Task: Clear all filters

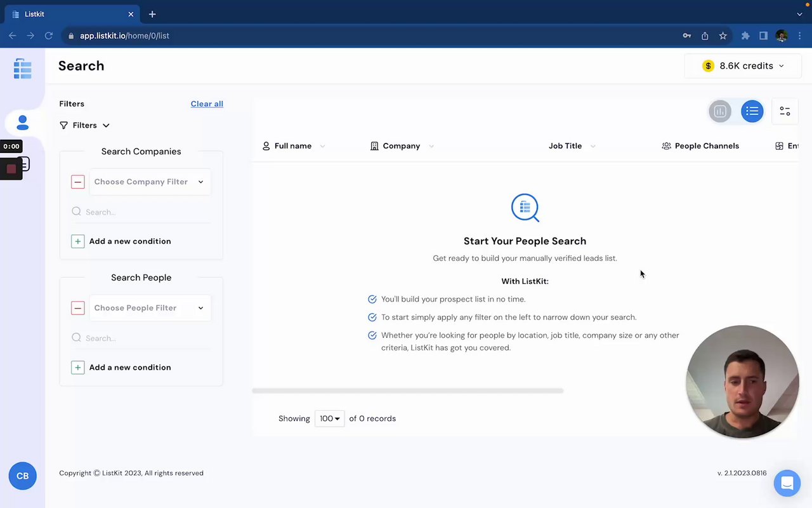Action: [x=207, y=104]
